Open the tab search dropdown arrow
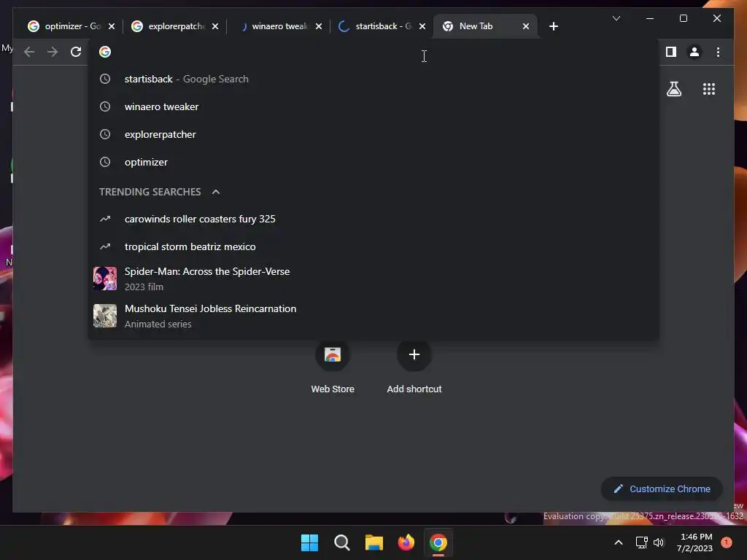 [x=616, y=18]
